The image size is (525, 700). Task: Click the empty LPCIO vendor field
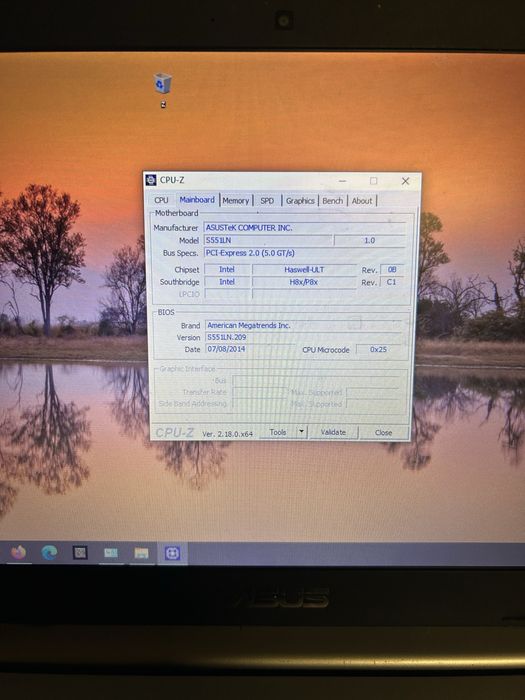tap(227, 294)
